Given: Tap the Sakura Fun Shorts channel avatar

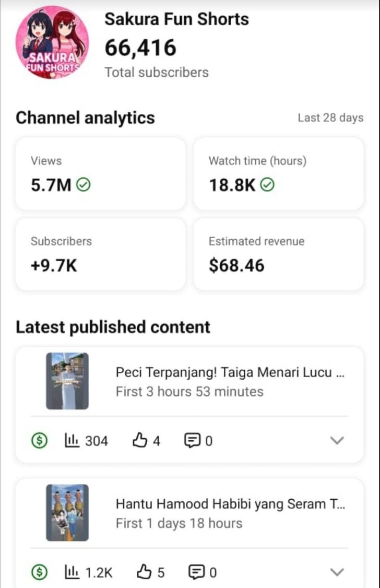Looking at the screenshot, I should coord(52,43).
